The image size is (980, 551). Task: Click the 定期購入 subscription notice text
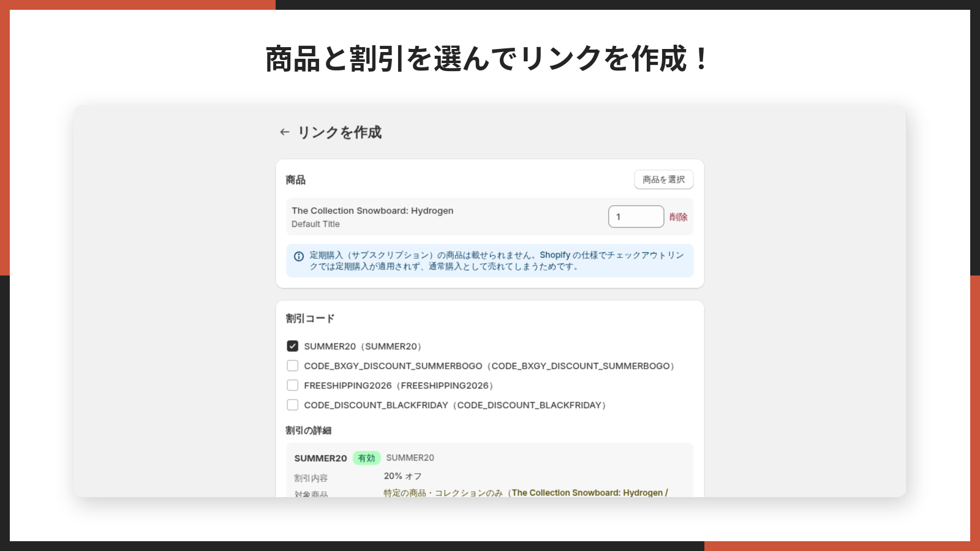pos(497,261)
